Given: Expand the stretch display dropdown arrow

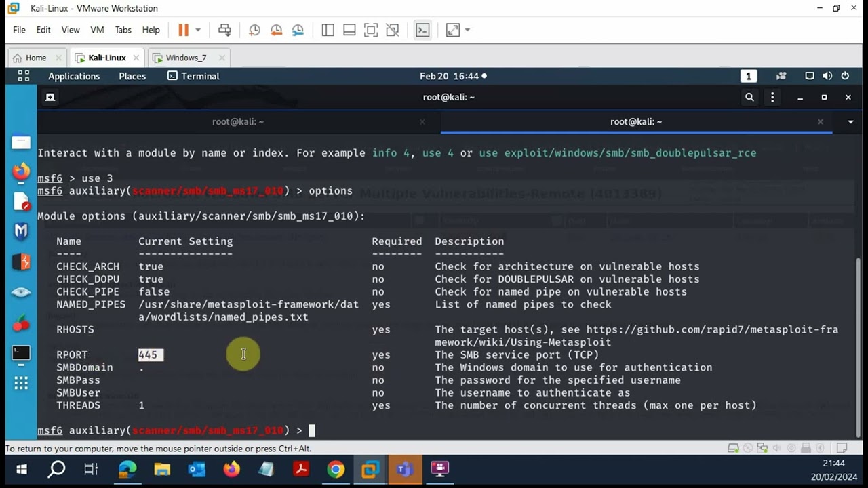Looking at the screenshot, I should click(x=467, y=30).
